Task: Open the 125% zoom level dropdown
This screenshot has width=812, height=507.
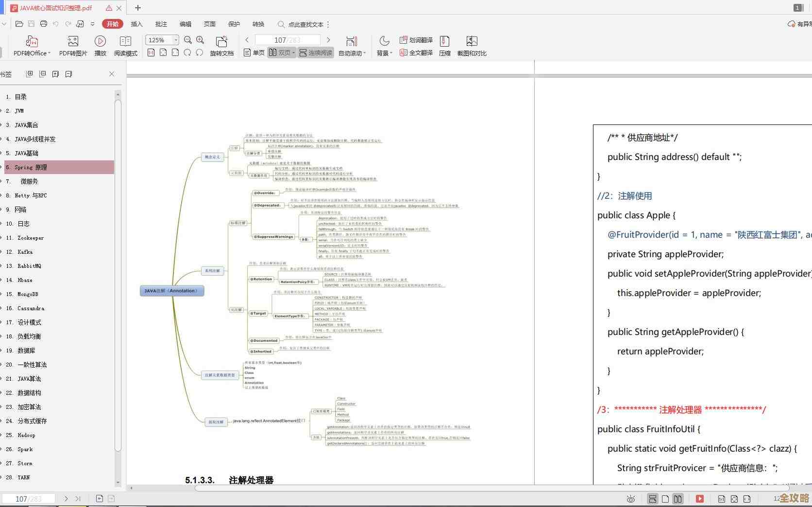Action: pos(176,40)
